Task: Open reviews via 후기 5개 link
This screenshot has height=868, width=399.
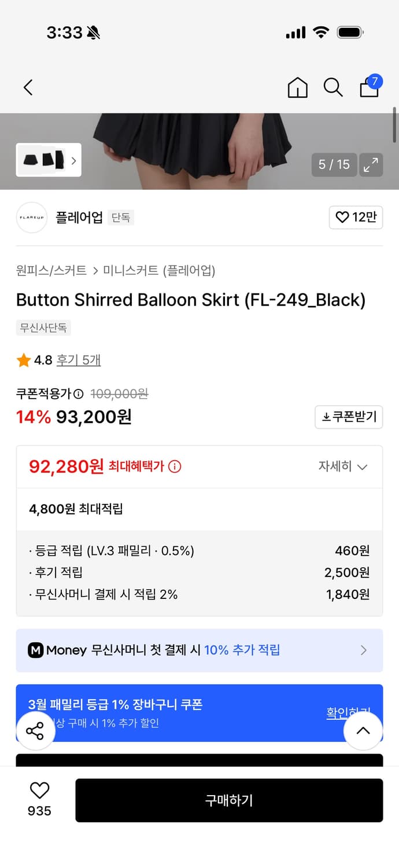Action: [79, 359]
